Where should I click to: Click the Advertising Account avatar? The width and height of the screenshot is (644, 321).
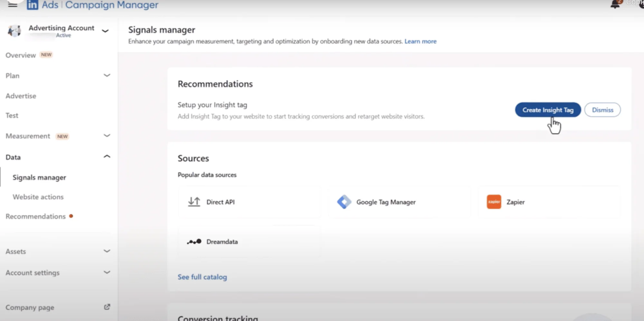pyautogui.click(x=14, y=31)
